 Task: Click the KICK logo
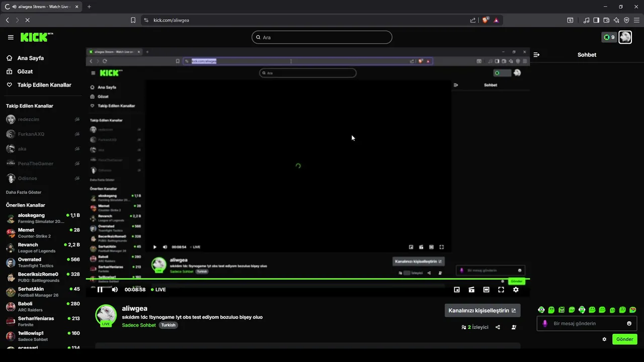point(36,37)
